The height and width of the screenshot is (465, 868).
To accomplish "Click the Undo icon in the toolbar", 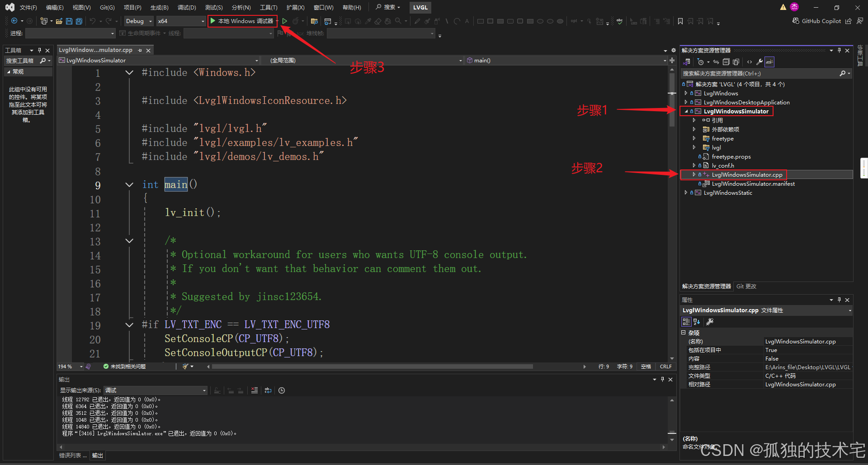I will [93, 21].
